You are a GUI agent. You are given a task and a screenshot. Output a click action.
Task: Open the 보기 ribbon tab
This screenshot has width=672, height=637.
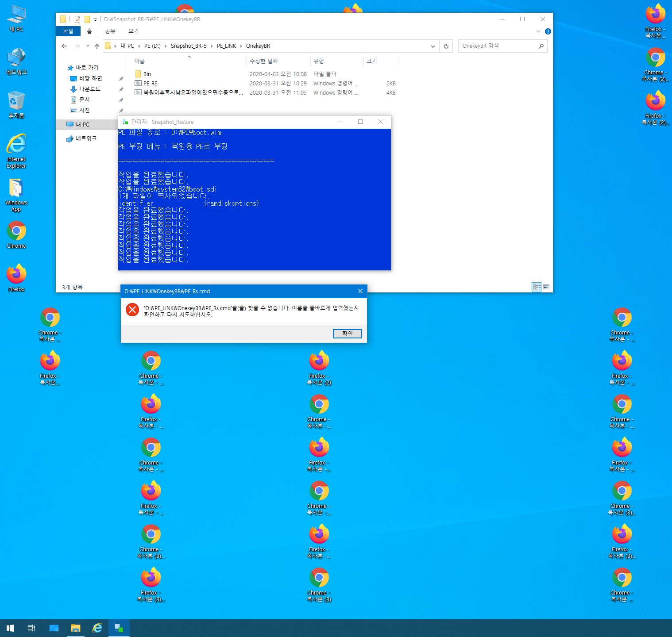click(134, 31)
